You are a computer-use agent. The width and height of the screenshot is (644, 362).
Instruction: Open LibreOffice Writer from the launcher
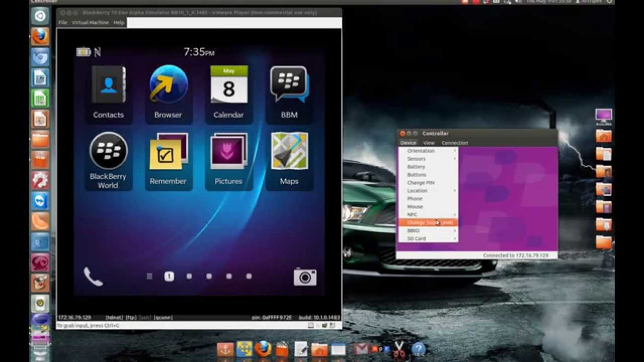tap(40, 78)
